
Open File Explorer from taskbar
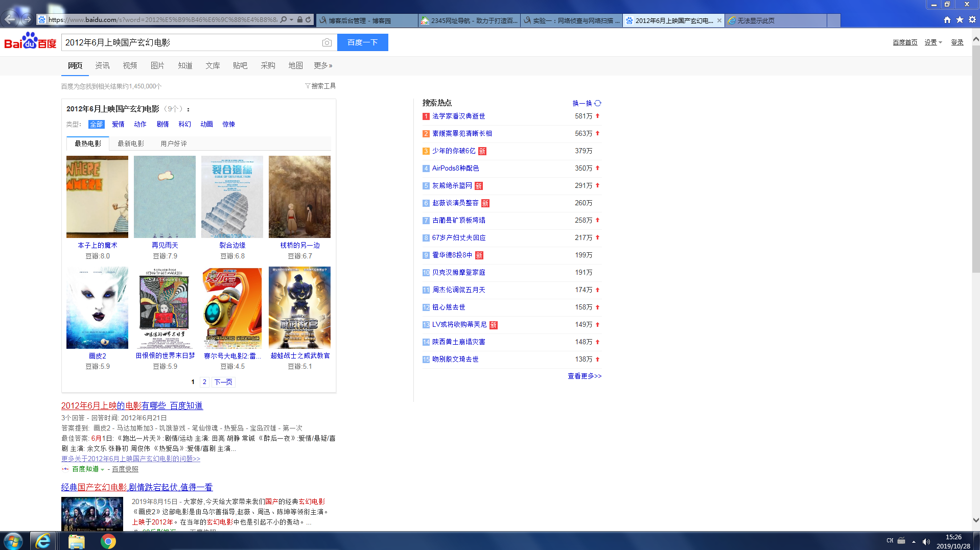pos(76,541)
